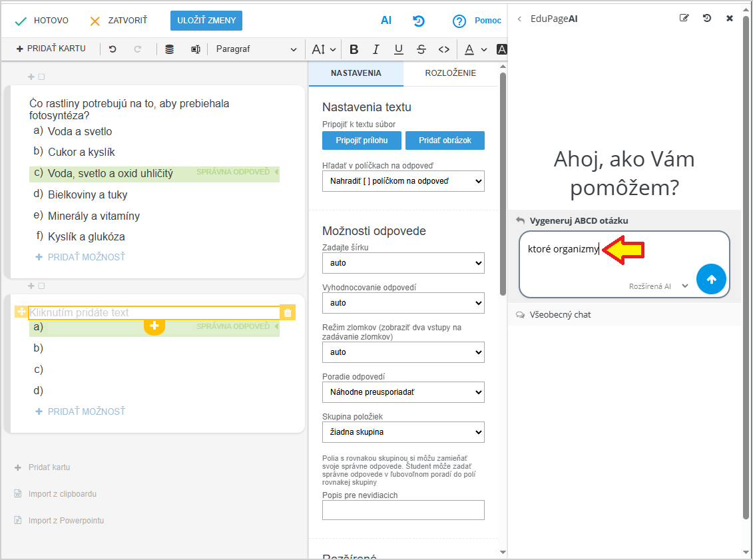Select the Všeobecný chat option
753x560 pixels.
click(x=560, y=314)
